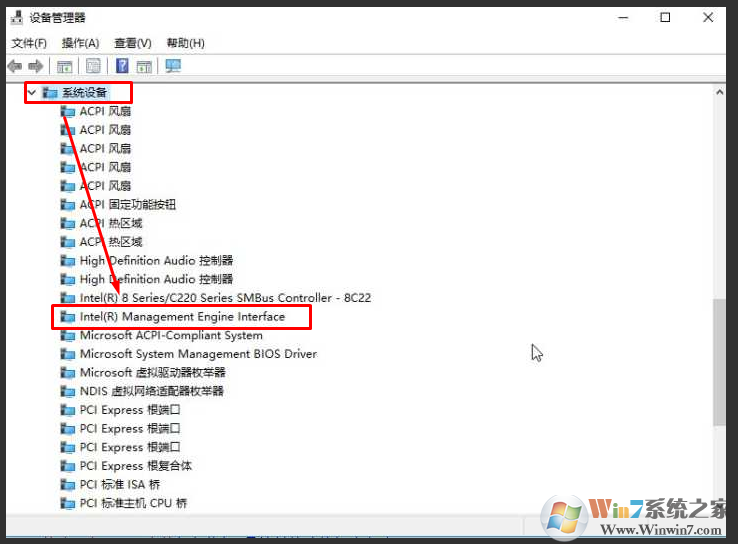
Task: Minimize the Device Manager window
Action: click(623, 18)
